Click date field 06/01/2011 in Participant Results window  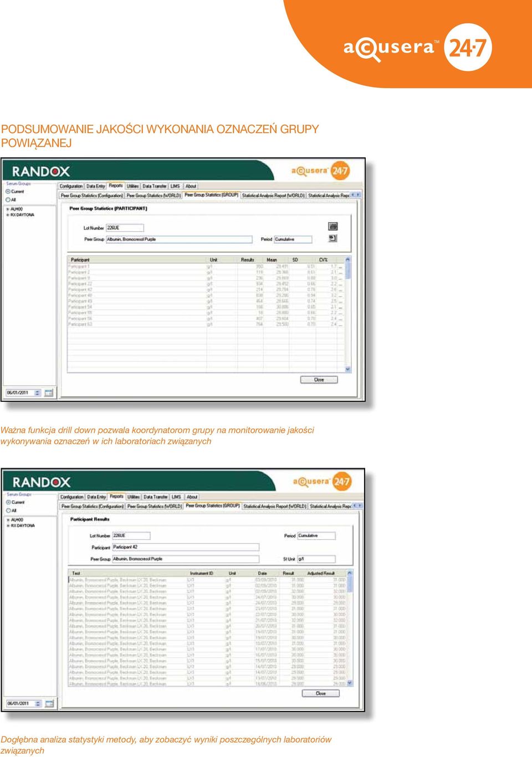(24, 703)
